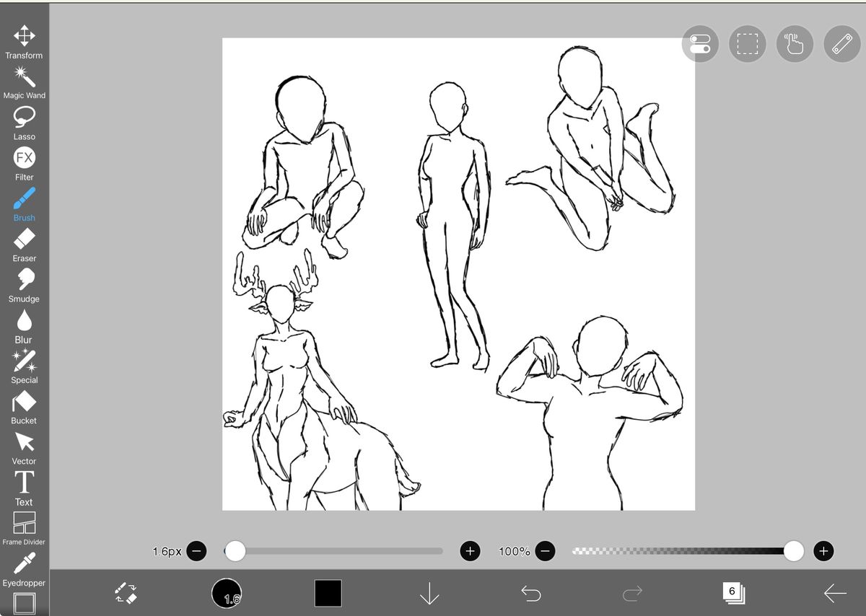Screen dimensions: 866x616
Task: Open the ruler tool button
Action: (842, 44)
